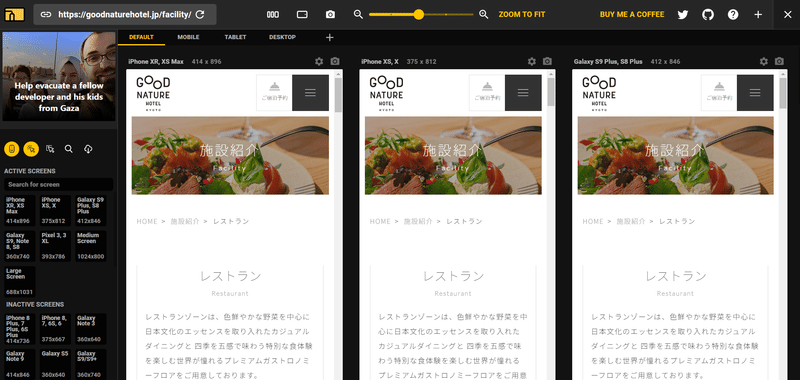800x380 pixels.
Task: Click the HOME breadcrumb in the iPhone XR preview
Action: click(x=147, y=221)
